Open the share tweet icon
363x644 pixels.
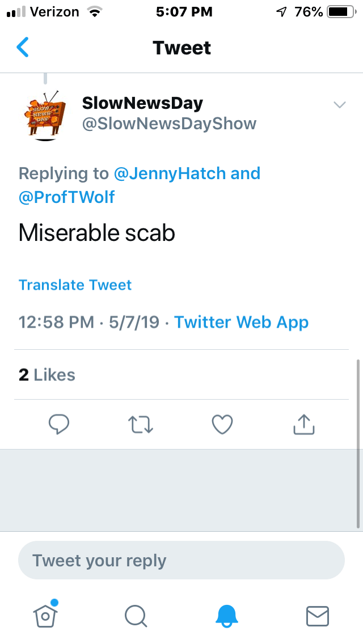pos(303,424)
